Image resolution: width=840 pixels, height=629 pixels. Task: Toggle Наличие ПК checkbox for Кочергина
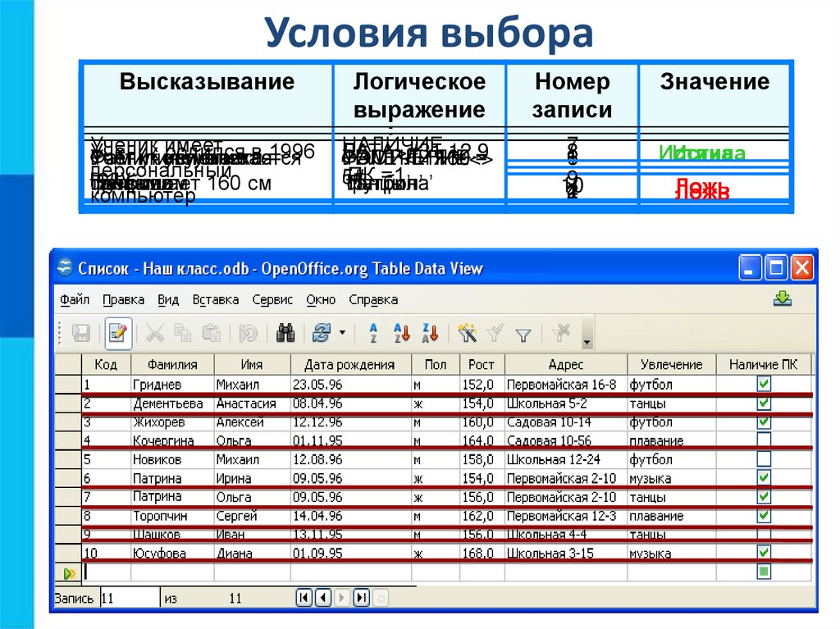764,440
